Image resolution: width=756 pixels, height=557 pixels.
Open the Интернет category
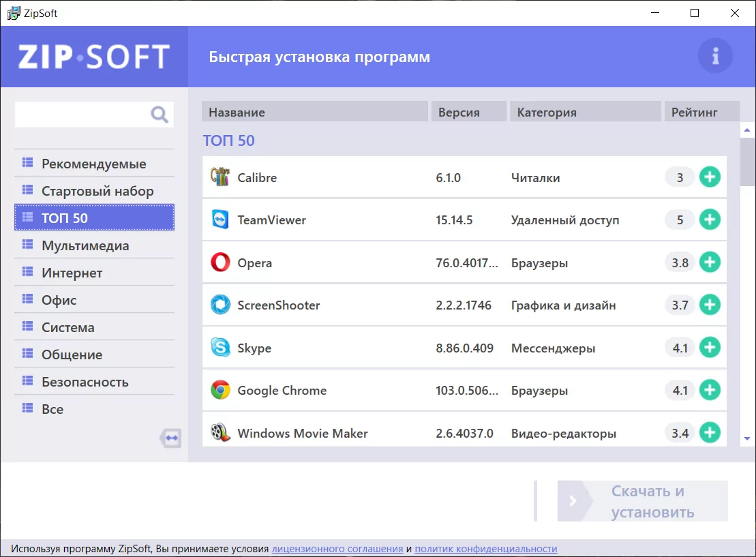coord(94,273)
